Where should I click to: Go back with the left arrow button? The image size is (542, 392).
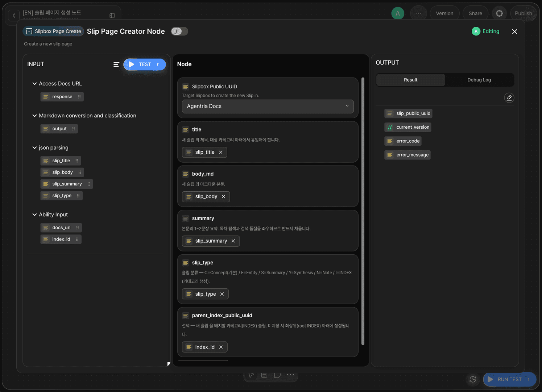tap(14, 15)
